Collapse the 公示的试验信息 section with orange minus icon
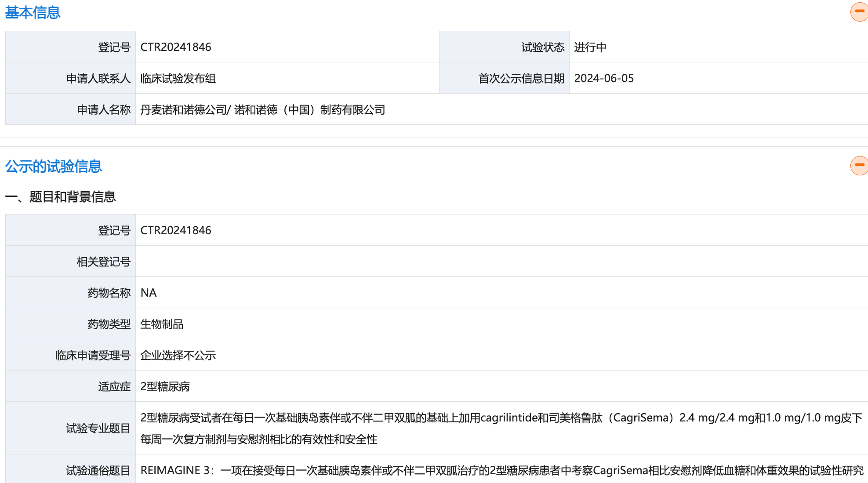This screenshot has height=483, width=868. (859, 166)
